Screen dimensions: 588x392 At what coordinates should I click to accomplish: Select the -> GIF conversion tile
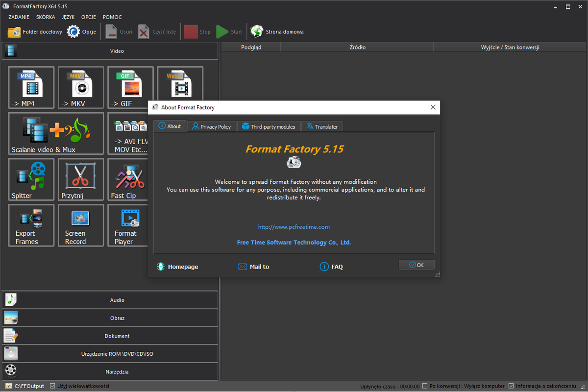point(130,87)
